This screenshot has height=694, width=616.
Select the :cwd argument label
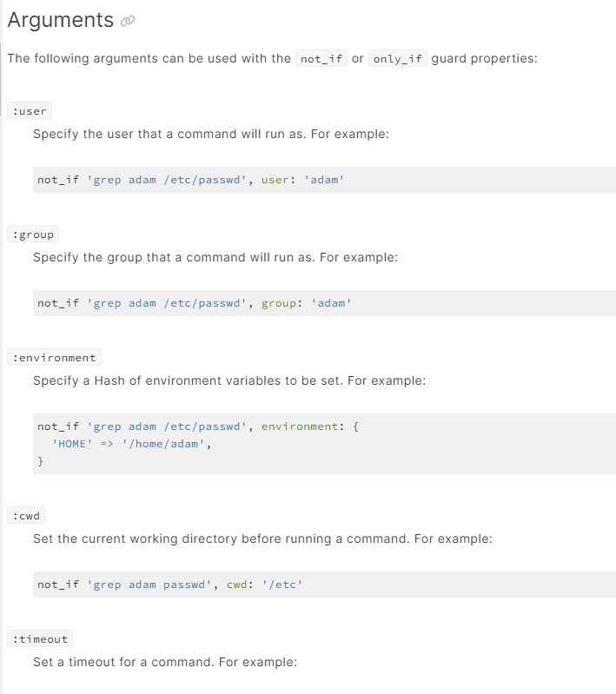click(x=26, y=516)
